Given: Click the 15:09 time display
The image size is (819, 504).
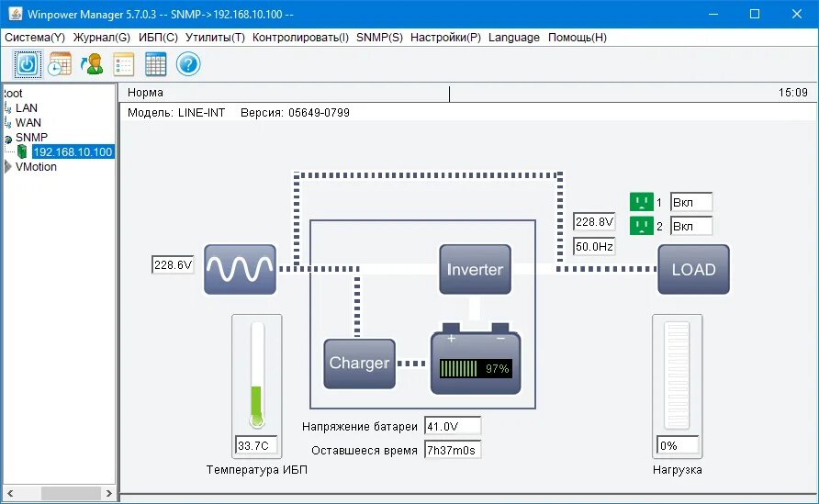Looking at the screenshot, I should (x=793, y=93).
